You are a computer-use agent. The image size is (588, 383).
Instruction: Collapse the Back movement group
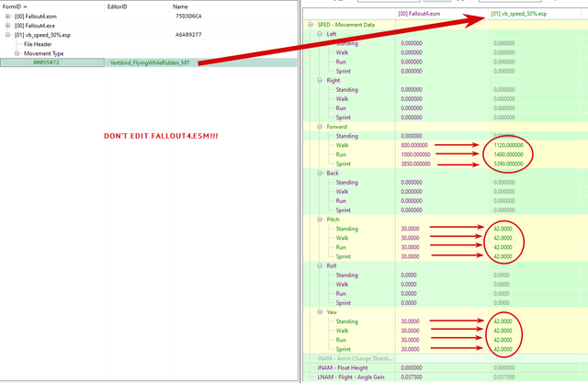click(320, 174)
